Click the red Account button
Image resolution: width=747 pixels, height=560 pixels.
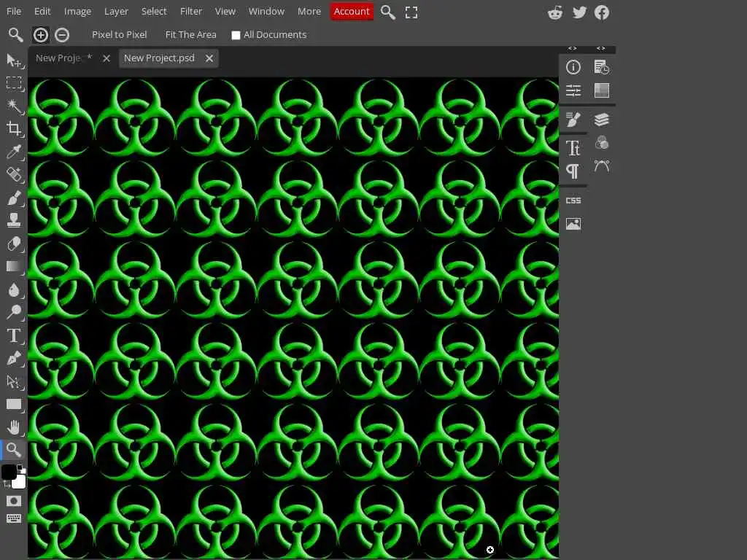click(352, 12)
